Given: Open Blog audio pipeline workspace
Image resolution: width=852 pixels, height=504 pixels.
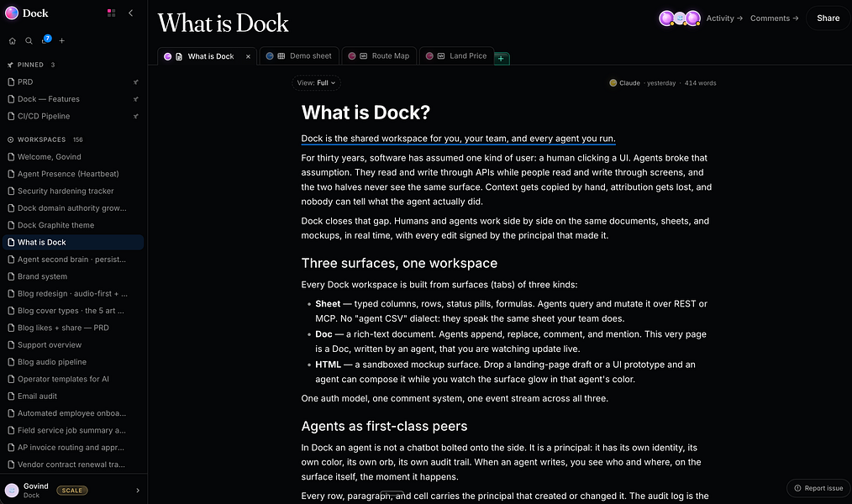Looking at the screenshot, I should [x=73, y=362].
